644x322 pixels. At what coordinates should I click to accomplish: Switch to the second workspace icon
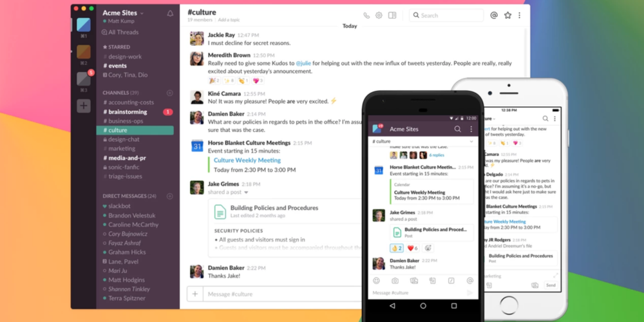tap(83, 52)
